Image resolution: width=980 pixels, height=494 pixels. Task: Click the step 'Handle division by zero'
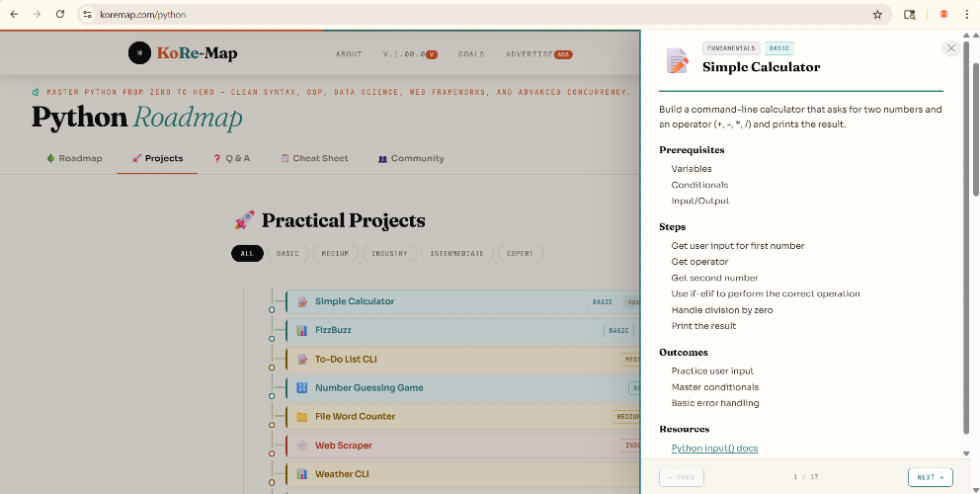(722, 310)
